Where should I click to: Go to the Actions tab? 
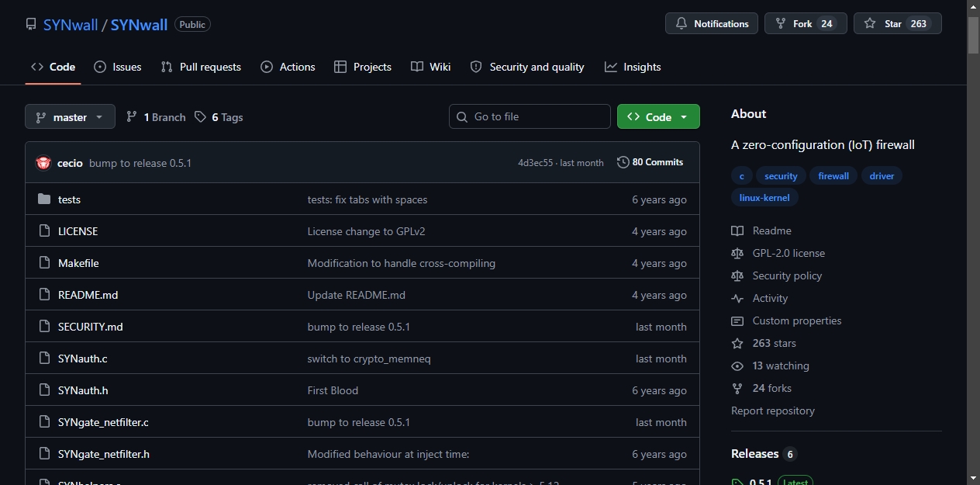288,67
